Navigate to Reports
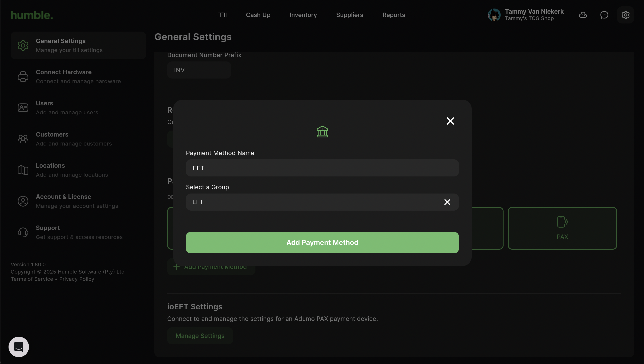 tap(393, 15)
